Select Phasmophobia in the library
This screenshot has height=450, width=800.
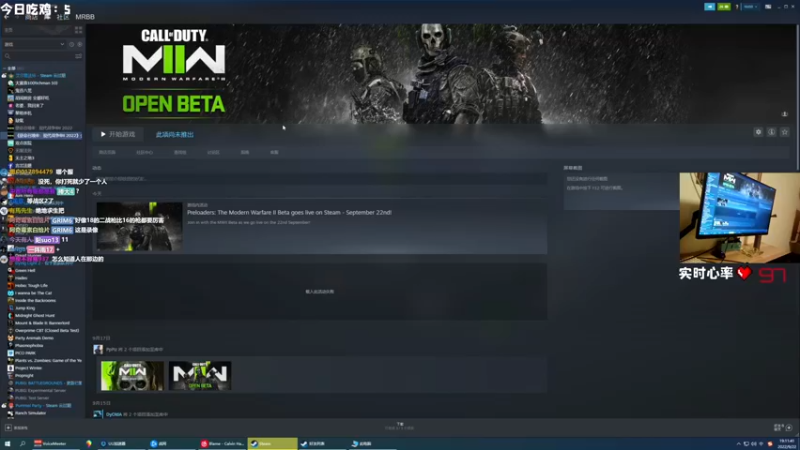pyautogui.click(x=29, y=345)
